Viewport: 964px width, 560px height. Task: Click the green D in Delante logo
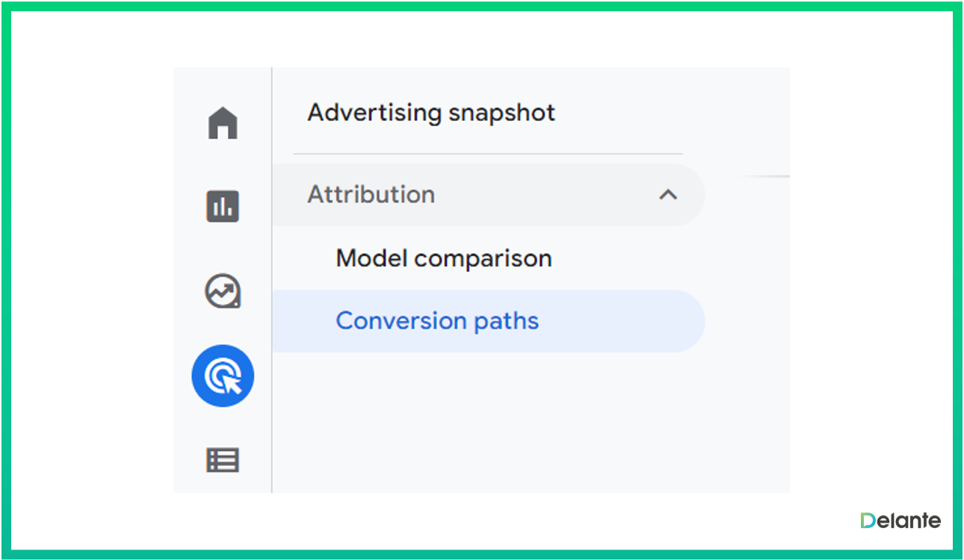(x=867, y=520)
